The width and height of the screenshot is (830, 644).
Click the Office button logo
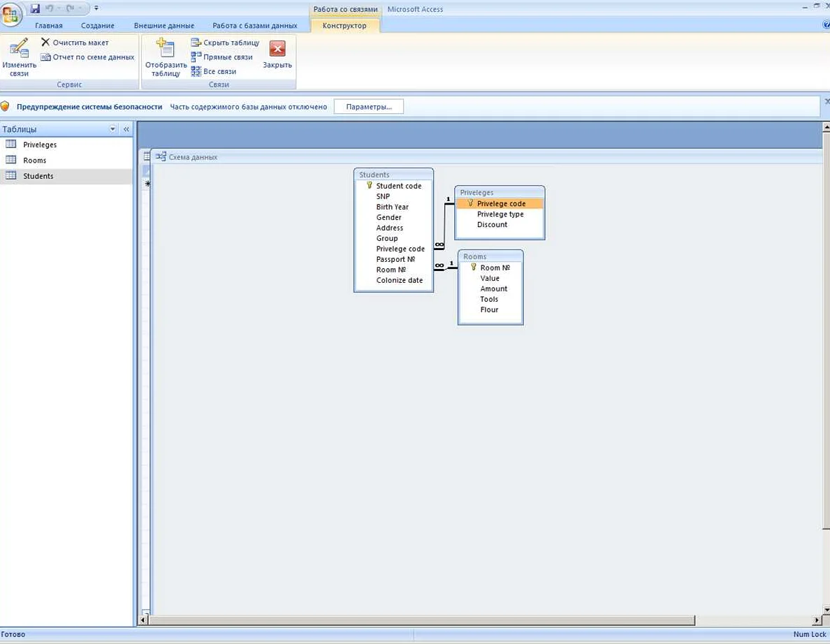12,13
